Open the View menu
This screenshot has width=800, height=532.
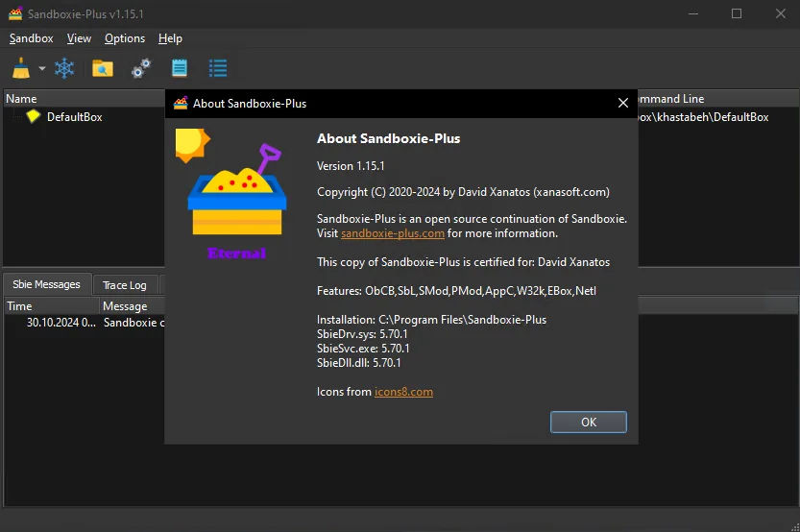pyautogui.click(x=79, y=38)
